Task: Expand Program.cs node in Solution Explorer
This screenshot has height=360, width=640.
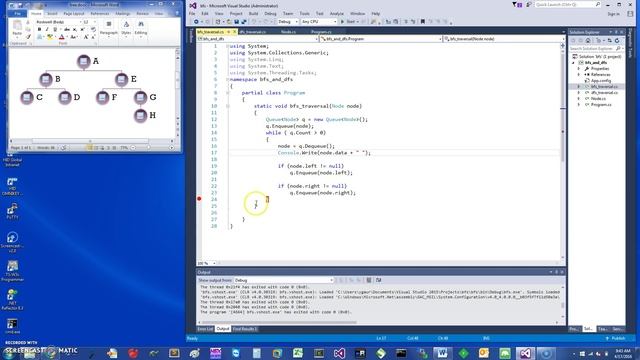Action: click(x=579, y=104)
